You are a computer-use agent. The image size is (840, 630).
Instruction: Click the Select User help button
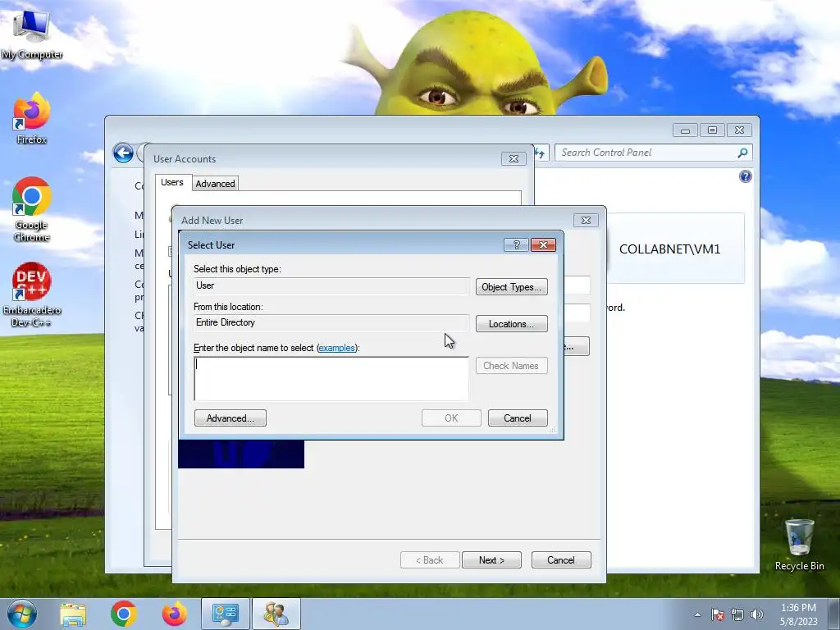coord(517,244)
